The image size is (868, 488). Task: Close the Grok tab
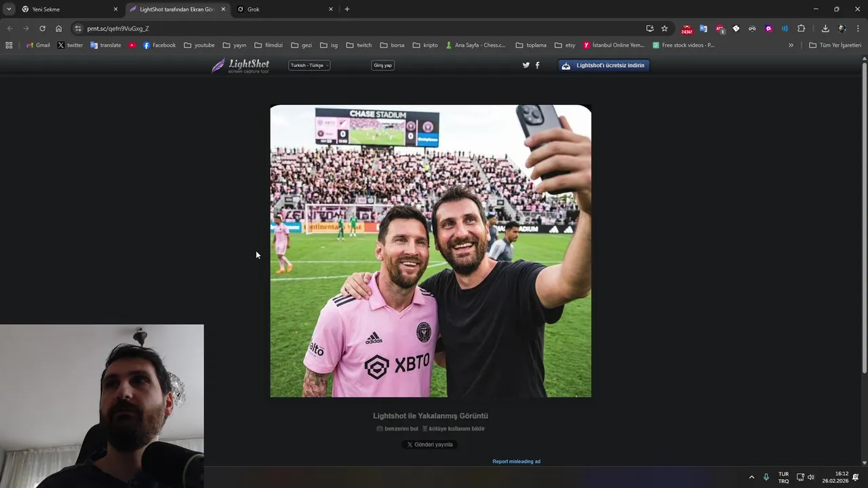(x=331, y=9)
